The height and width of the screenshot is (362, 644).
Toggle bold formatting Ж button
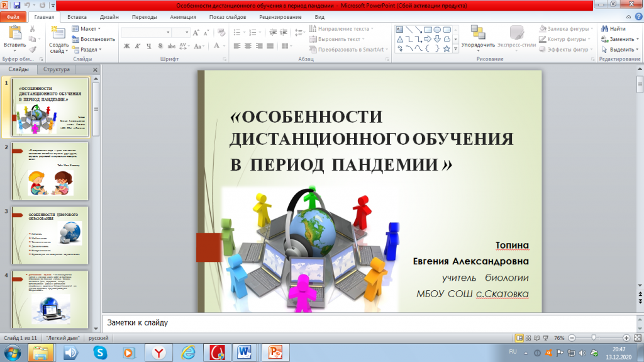click(x=127, y=46)
